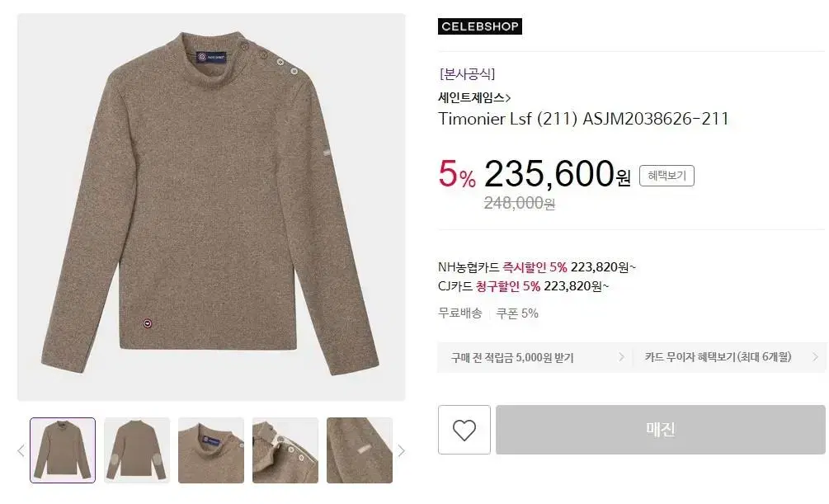
Task: Click the 매진 sold out button
Action: pos(661,430)
